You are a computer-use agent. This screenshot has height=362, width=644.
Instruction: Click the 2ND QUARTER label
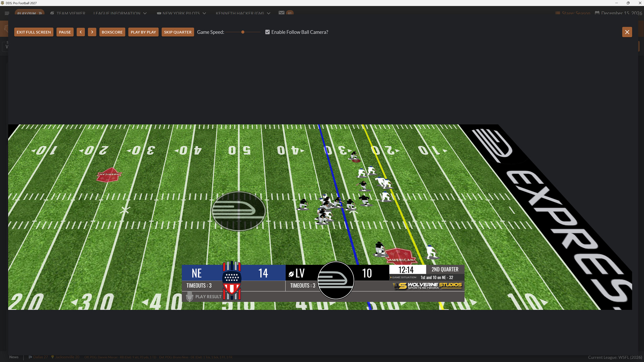445,269
